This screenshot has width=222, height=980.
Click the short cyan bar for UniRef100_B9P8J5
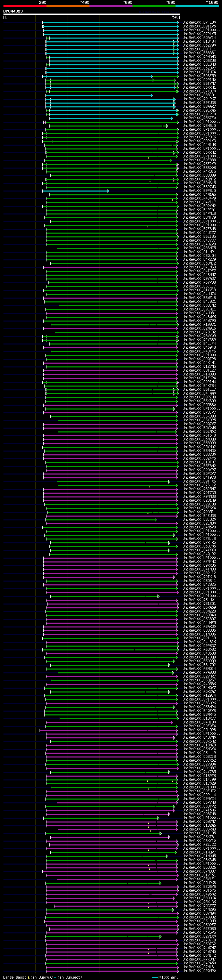pyautogui.click(x=76, y=191)
